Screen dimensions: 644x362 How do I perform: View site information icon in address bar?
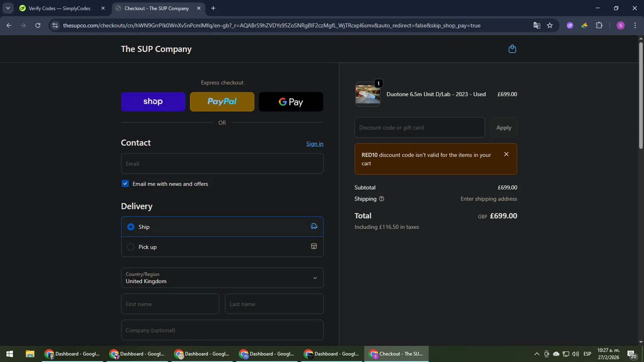55,25
